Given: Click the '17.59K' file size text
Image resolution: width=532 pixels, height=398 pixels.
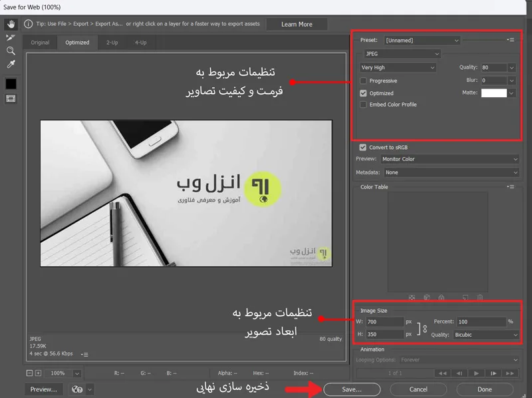Looking at the screenshot, I should 38,346.
